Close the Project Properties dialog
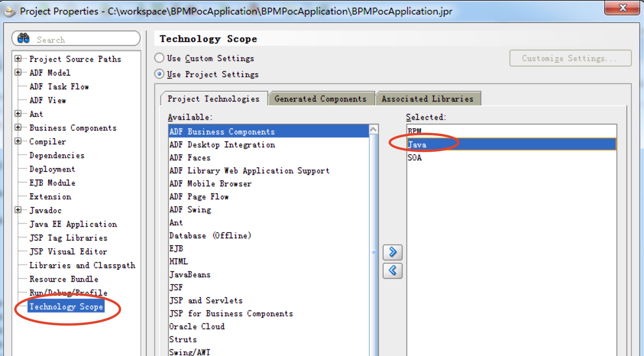 [622, 8]
